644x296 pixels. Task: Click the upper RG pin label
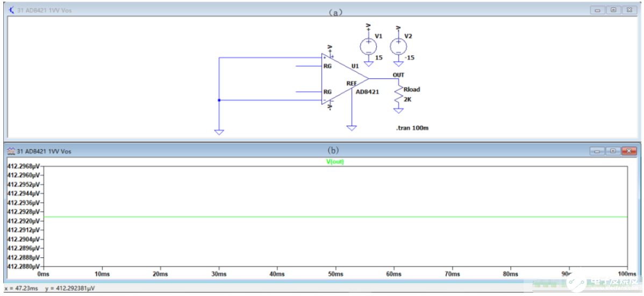coord(327,66)
